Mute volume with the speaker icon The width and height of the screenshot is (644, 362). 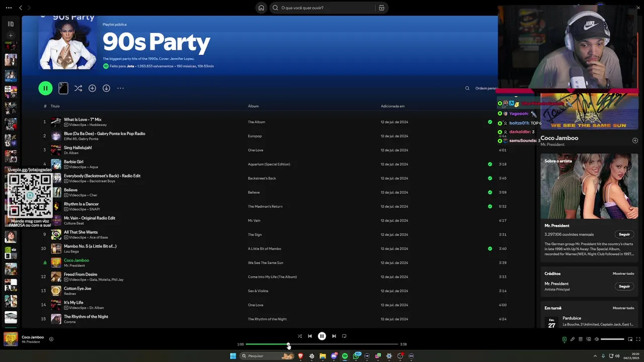tap(597, 339)
